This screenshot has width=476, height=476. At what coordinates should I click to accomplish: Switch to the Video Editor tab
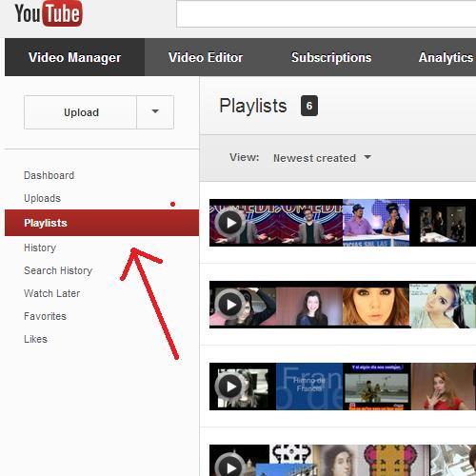(206, 57)
